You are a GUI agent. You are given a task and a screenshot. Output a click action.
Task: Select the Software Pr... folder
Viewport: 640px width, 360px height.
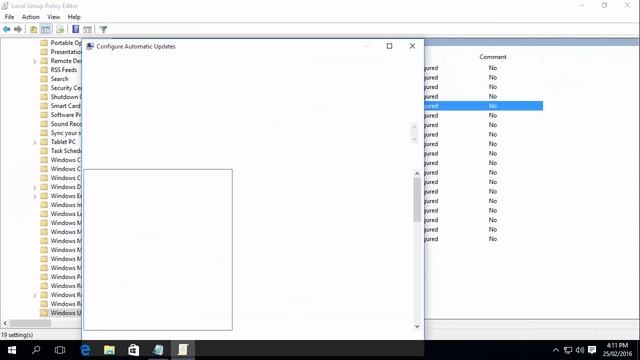[x=61, y=115]
